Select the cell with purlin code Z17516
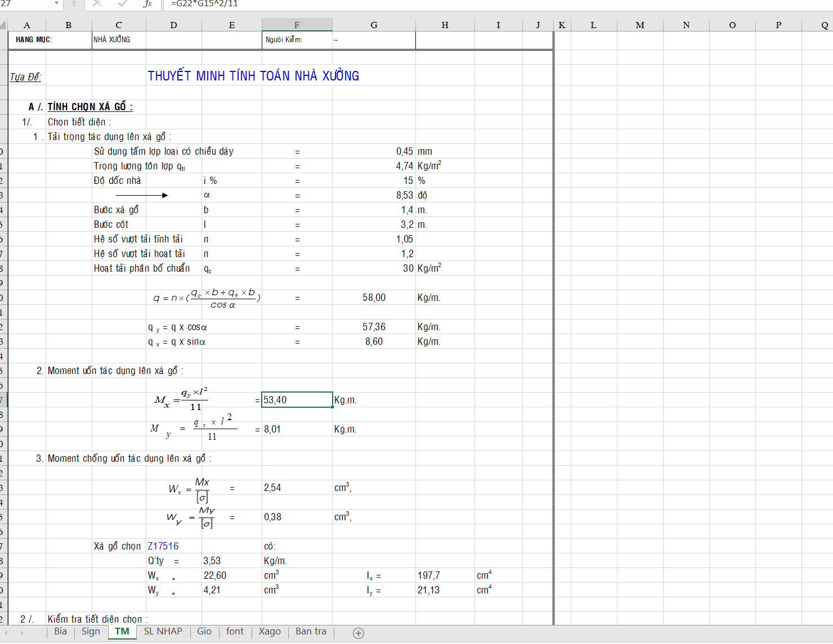The height and width of the screenshot is (644, 833). click(x=163, y=546)
